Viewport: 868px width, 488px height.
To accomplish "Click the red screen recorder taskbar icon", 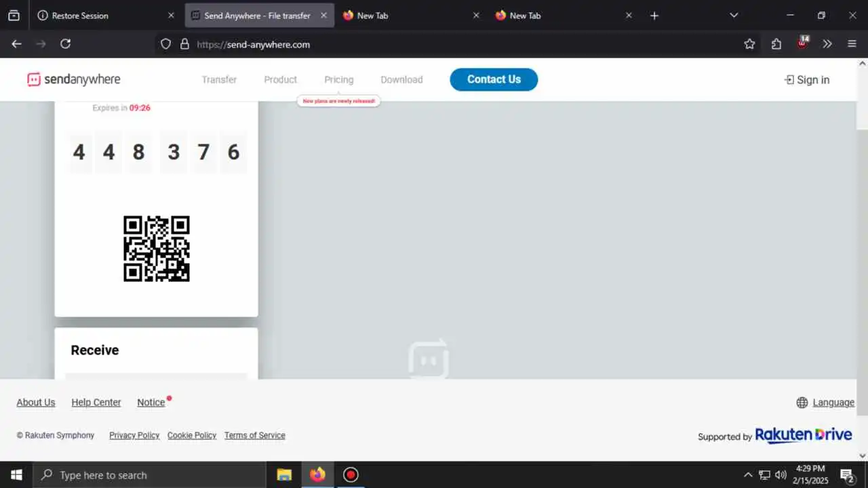I will point(351,475).
